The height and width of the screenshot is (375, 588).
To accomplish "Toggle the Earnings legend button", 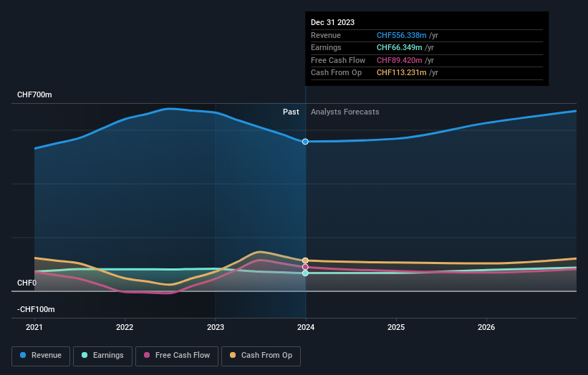I will (102, 356).
